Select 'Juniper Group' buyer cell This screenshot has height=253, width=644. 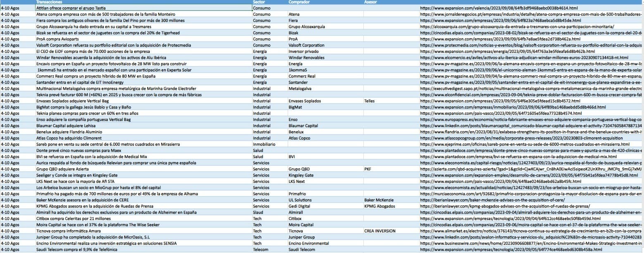[x=325, y=237]
